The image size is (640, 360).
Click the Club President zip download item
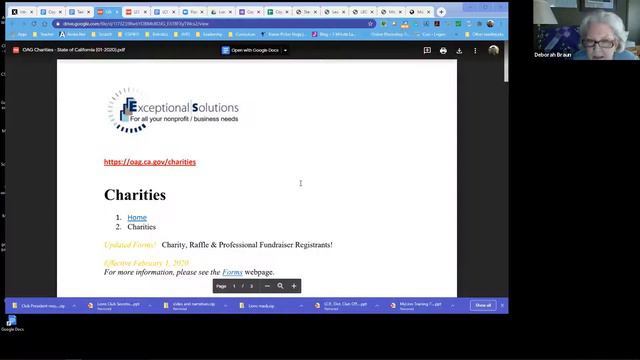[39, 306]
